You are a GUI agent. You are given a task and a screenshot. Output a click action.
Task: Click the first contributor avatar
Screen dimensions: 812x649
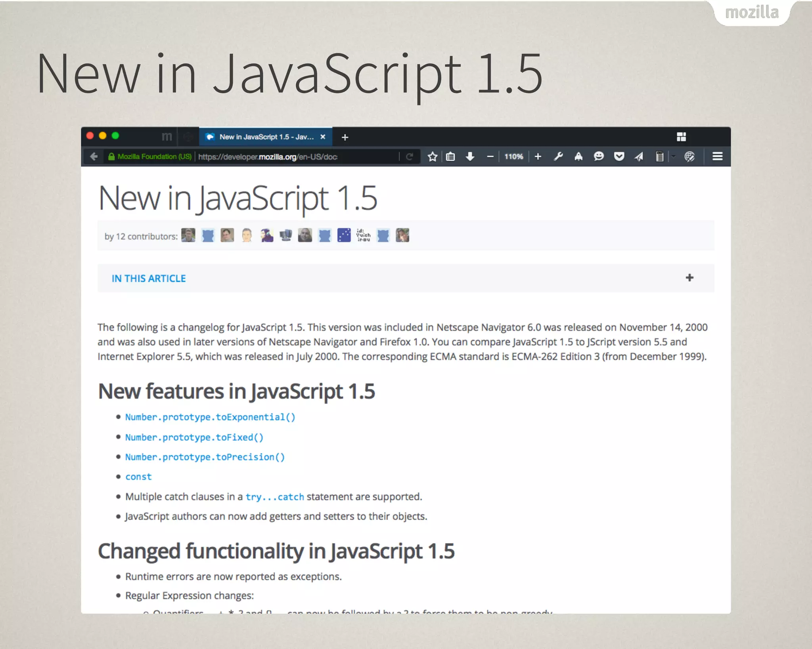188,235
